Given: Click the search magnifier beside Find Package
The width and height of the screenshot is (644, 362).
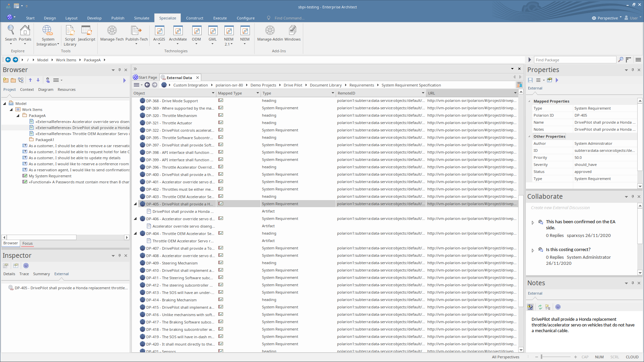Looking at the screenshot, I should [x=621, y=60].
